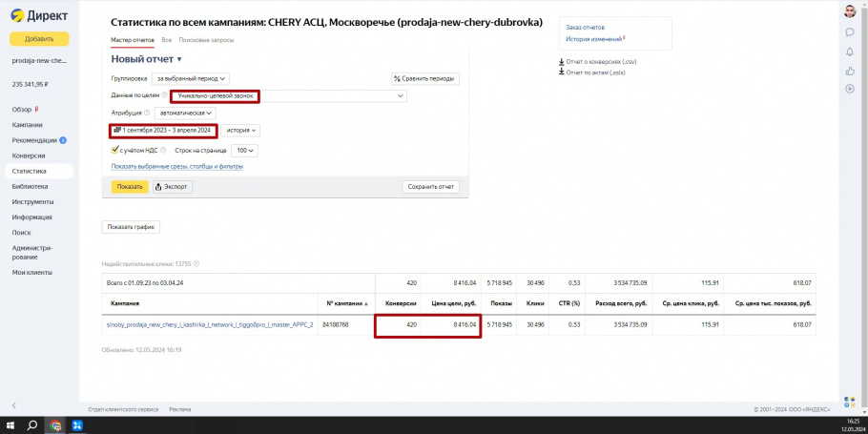Click the Сохранить отчет button

[431, 187]
